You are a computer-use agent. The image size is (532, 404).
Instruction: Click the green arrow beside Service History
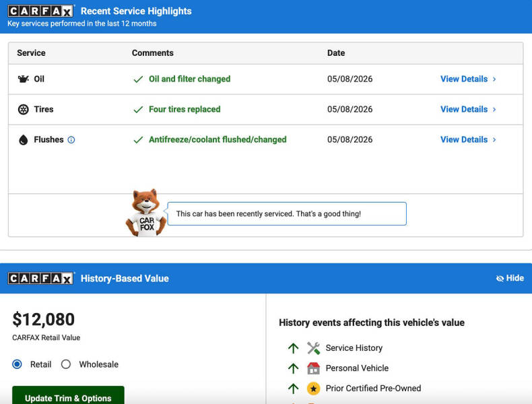(x=293, y=348)
